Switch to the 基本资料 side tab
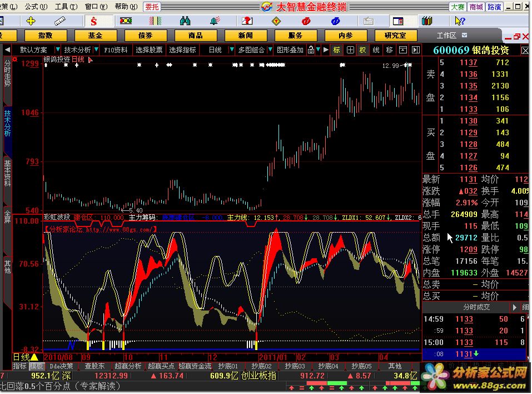Screen dimensions: 532x394 coord(7,174)
